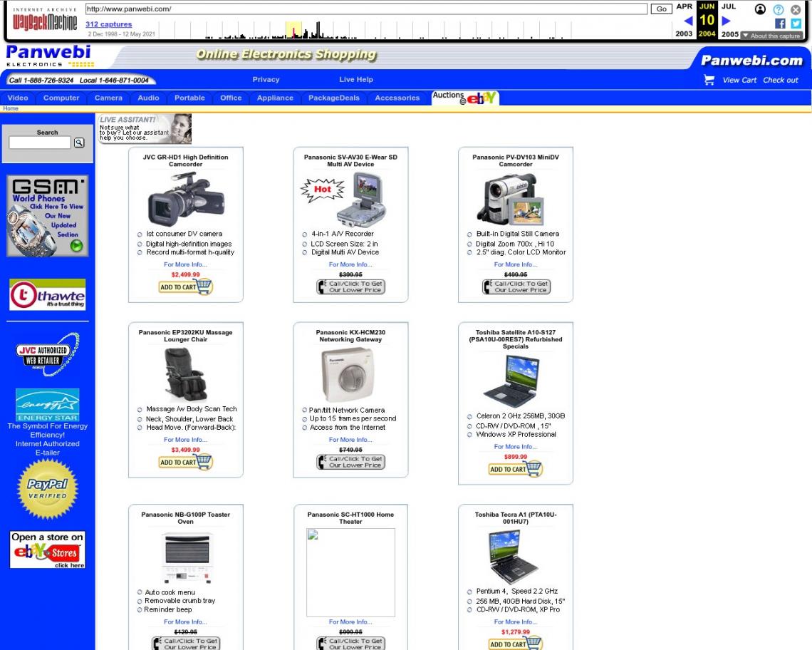
Task: Open the 312 captures link
Action: pyautogui.click(x=109, y=24)
